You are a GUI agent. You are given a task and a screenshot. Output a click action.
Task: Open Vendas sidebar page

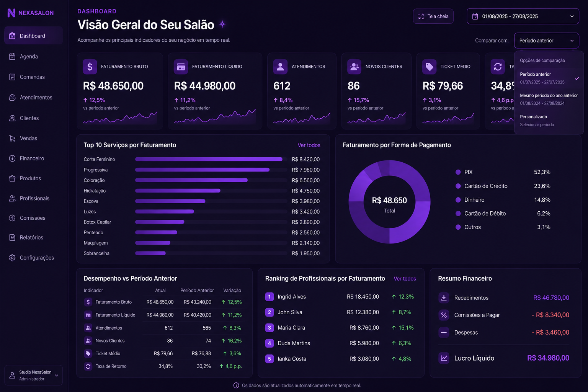tap(34, 138)
